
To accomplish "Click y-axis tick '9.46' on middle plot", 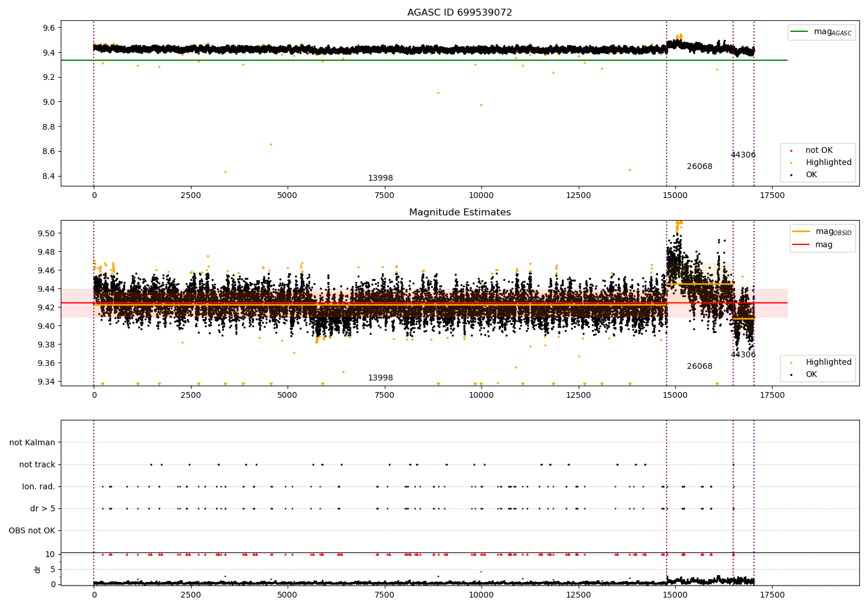I will point(46,270).
